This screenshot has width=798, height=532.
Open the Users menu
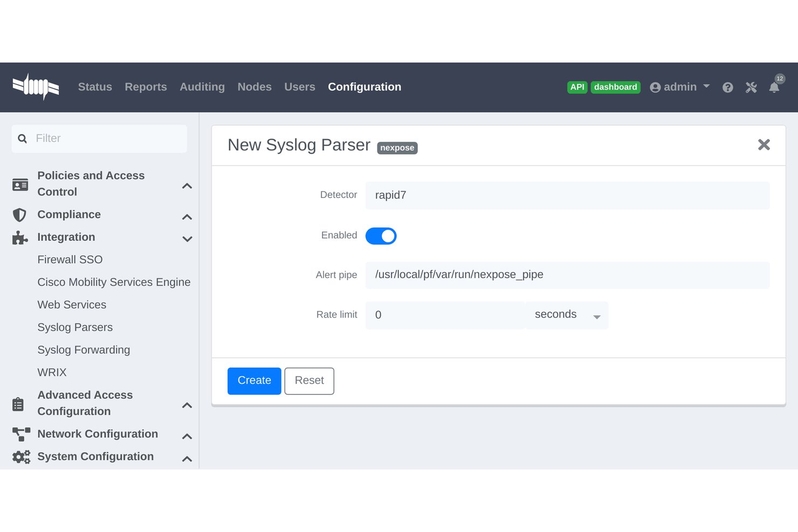click(300, 87)
